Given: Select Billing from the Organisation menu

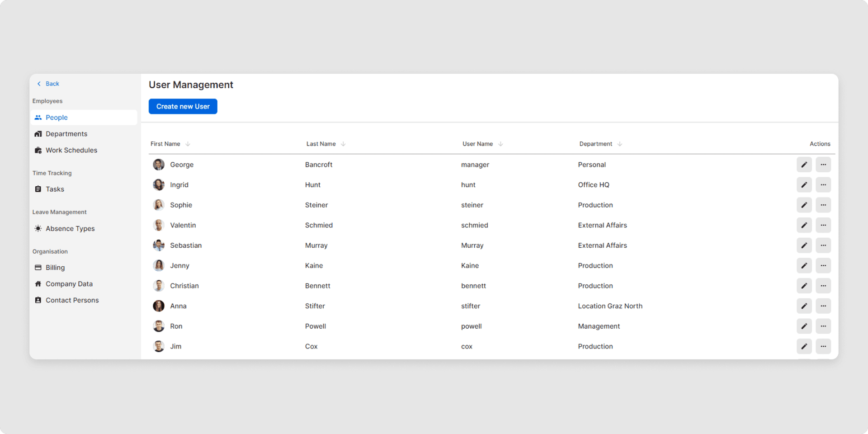Looking at the screenshot, I should (55, 268).
